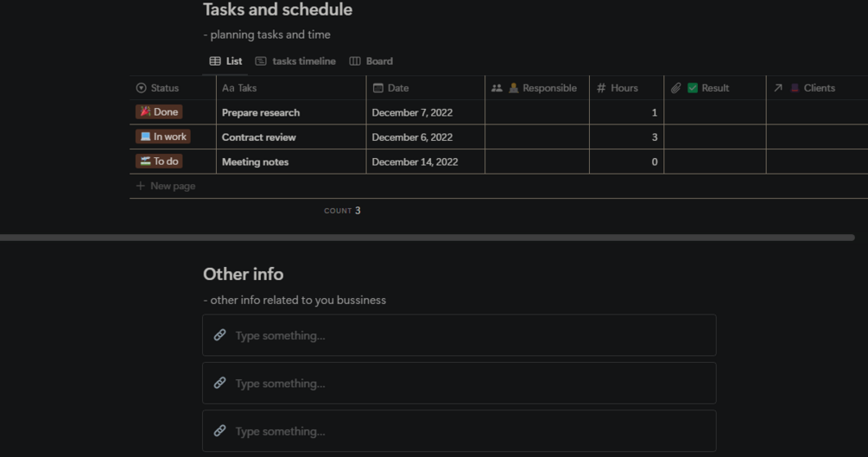868x457 pixels.
Task: Click the calendar icon in Date header
Action: point(377,88)
